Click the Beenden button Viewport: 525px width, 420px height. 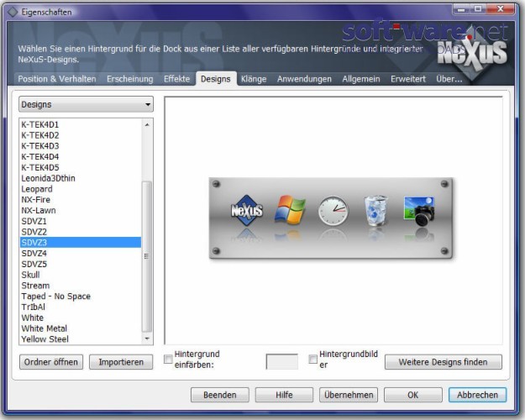click(x=219, y=395)
